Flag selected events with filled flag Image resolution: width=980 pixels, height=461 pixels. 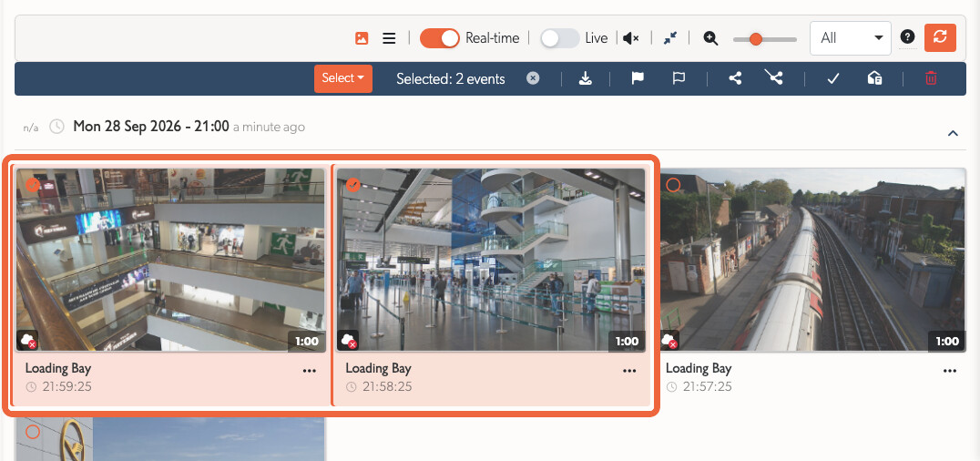coord(638,78)
